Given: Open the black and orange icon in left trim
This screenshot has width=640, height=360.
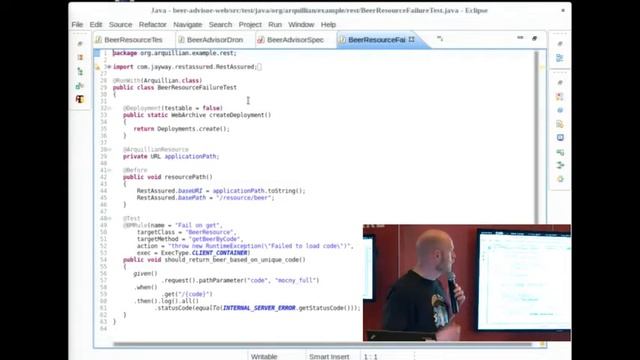Looking at the screenshot, I should click(x=80, y=99).
